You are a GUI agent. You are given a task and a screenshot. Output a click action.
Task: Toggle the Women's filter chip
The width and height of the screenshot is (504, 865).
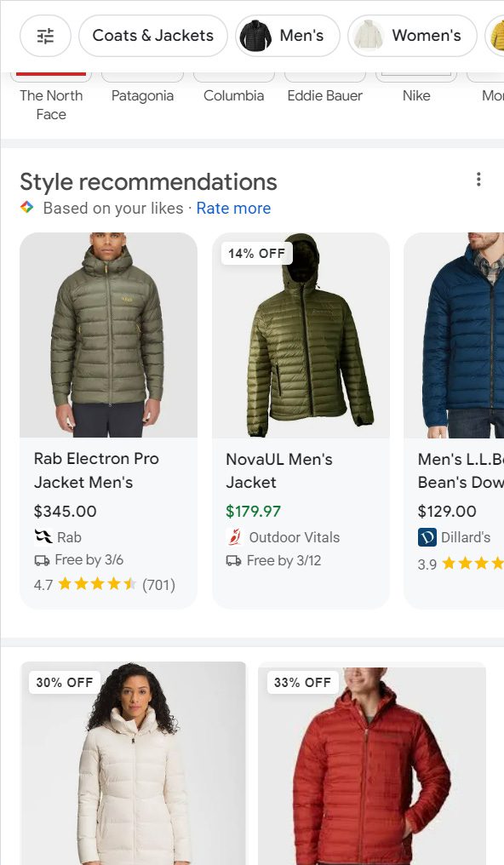412,35
